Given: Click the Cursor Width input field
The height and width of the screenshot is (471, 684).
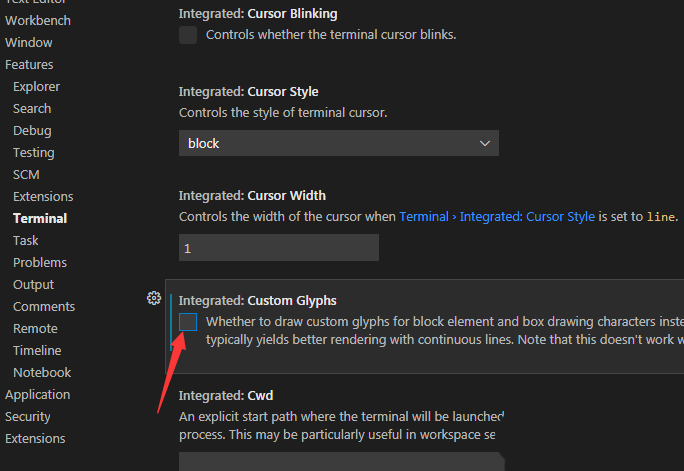Looking at the screenshot, I should click(278, 247).
